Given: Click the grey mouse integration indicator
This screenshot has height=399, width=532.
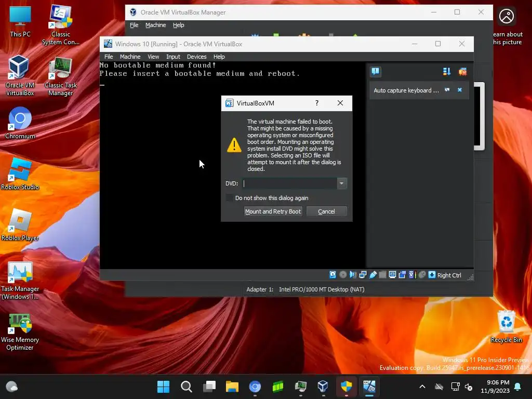Looking at the screenshot, I should click(422, 275).
